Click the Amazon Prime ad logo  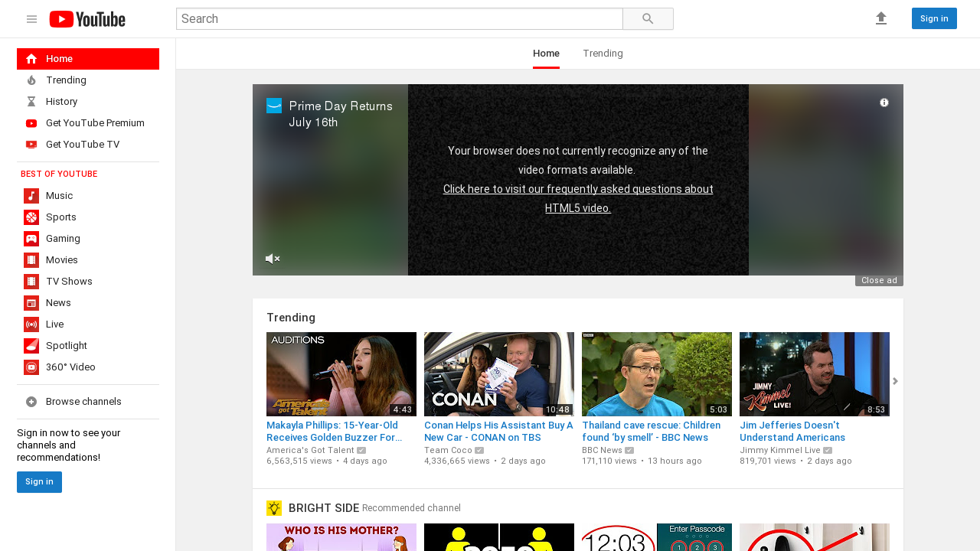point(274,106)
